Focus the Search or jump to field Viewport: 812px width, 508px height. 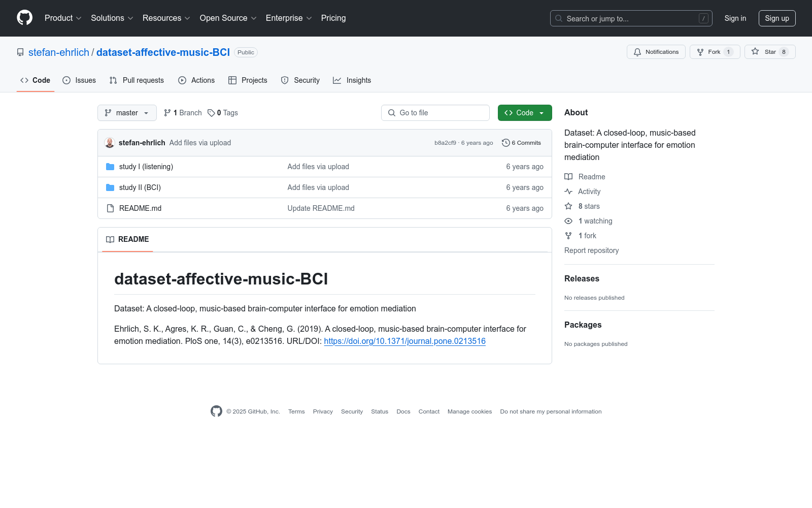click(631, 18)
